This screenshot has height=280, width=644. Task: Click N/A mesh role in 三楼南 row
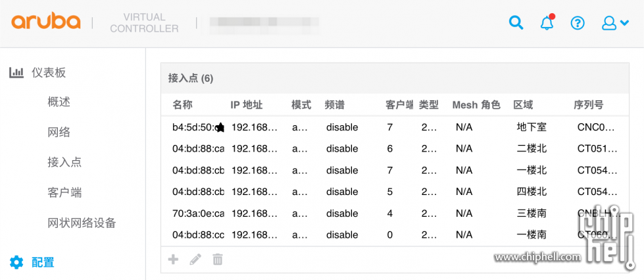pyautogui.click(x=464, y=213)
